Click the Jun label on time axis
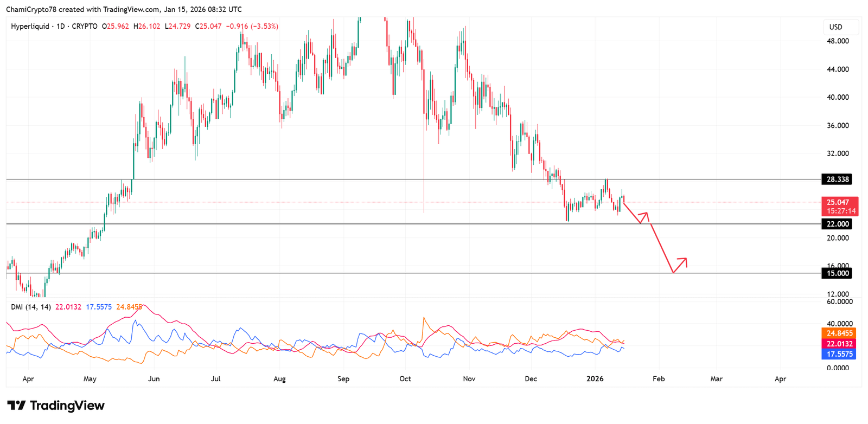The image size is (868, 424). [x=154, y=379]
